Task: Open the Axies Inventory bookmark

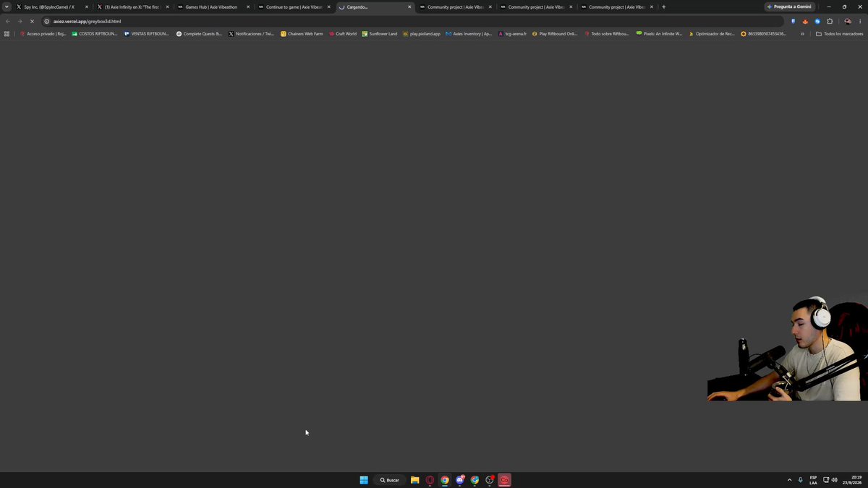Action: pos(469,34)
